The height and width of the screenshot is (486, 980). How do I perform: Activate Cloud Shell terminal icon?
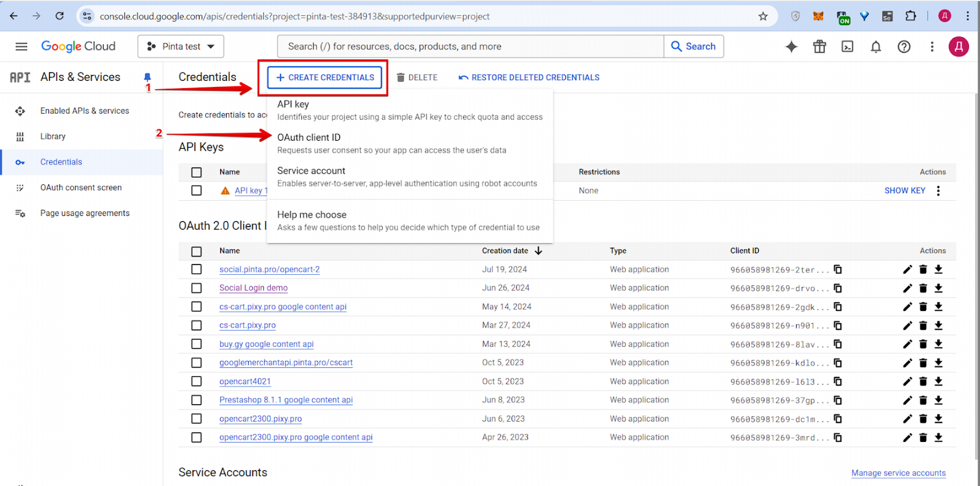coord(848,47)
